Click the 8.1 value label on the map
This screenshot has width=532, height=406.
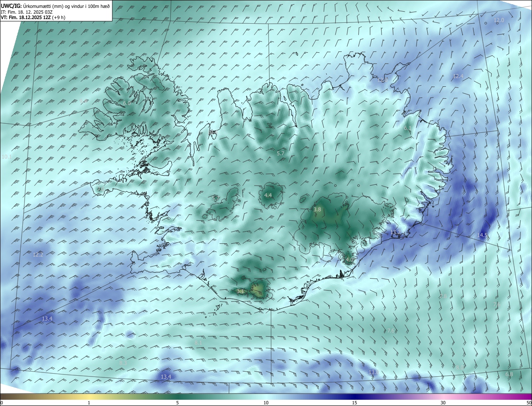pos(198,342)
